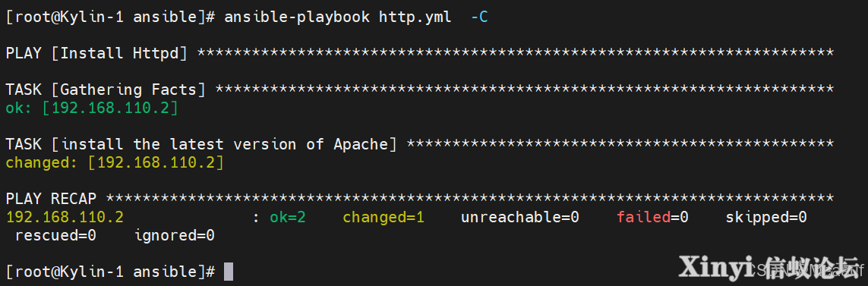Click the PLAY RECAP heading
This screenshot has width=868, height=286.
tap(51, 199)
